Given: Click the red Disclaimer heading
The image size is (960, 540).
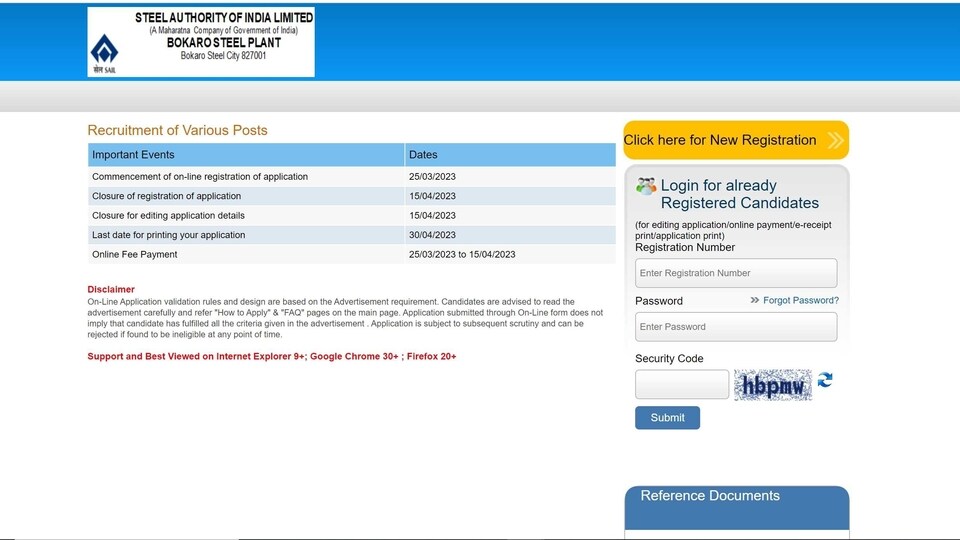Looking at the screenshot, I should click(111, 289).
